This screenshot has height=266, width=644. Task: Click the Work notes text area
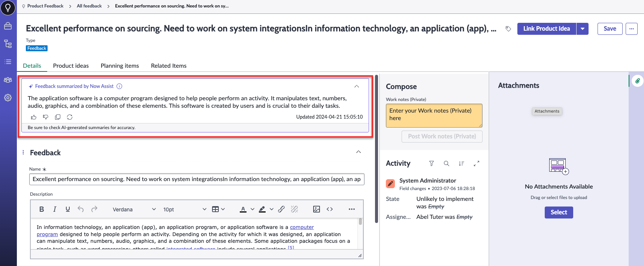(434, 116)
